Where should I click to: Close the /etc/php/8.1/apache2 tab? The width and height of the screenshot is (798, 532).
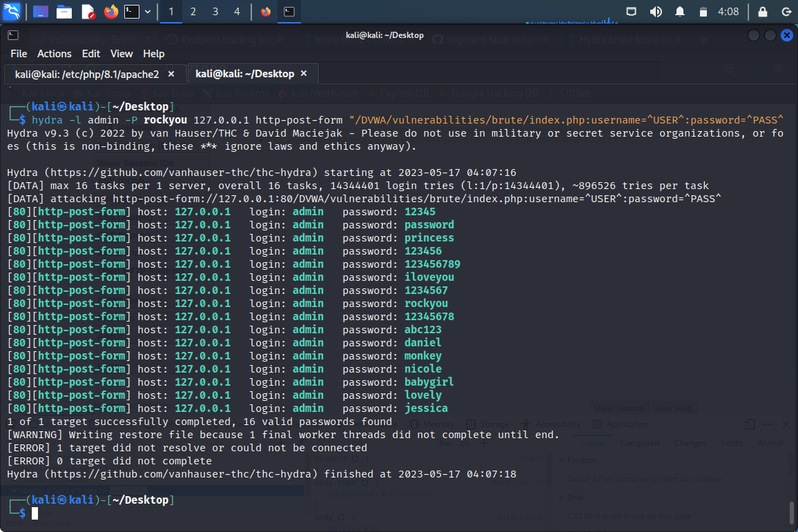[171, 74]
